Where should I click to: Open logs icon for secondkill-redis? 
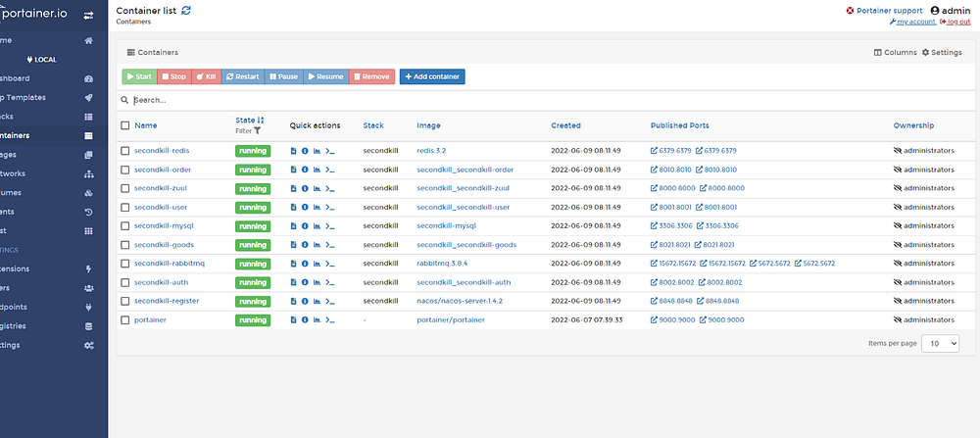(x=294, y=151)
